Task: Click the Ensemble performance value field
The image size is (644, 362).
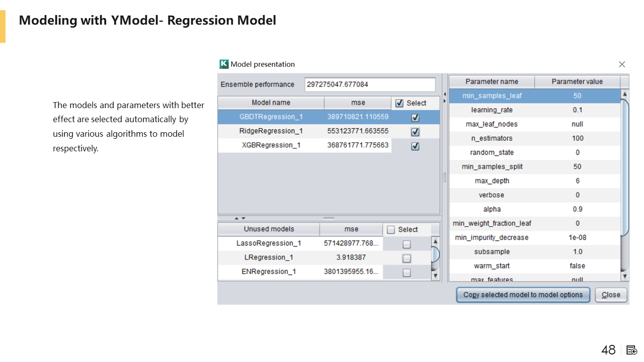Action: click(x=370, y=84)
